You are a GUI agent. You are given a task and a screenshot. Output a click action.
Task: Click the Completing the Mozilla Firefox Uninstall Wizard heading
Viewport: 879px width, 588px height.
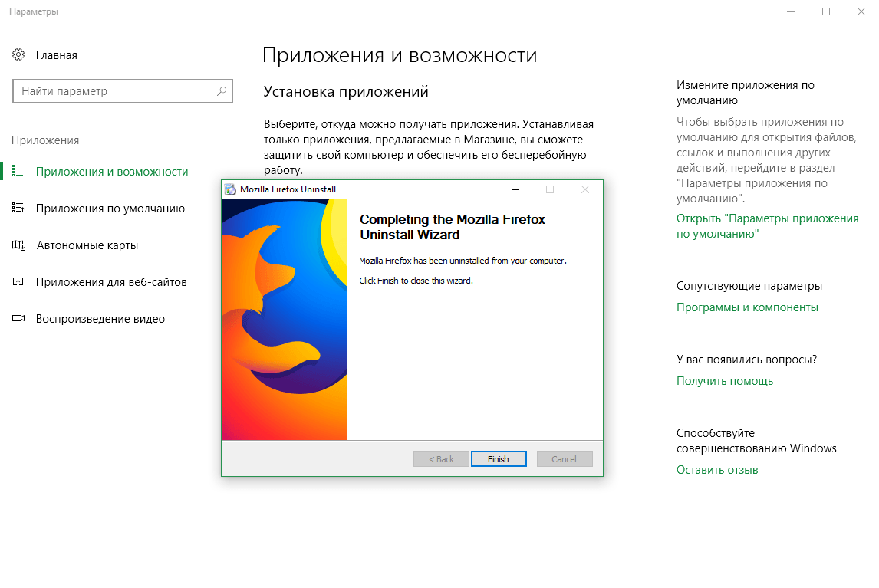pyautogui.click(x=453, y=227)
